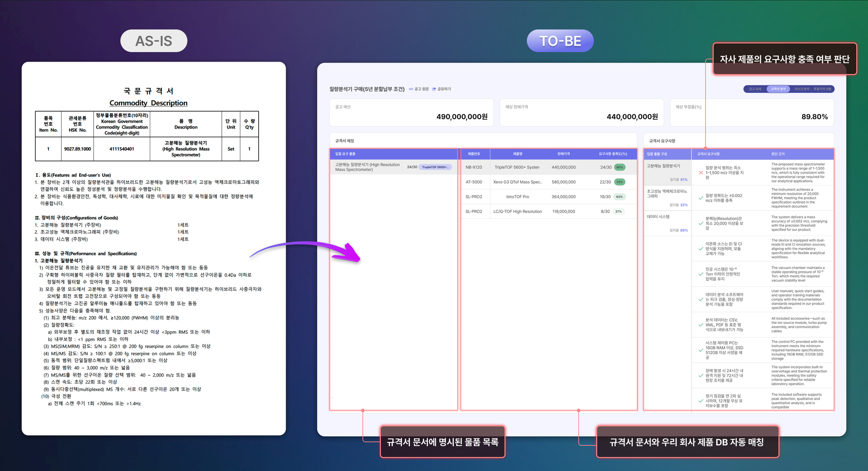This screenshot has height=471, width=868.
Task: Click the checkmark next to Resolution 20,000 requirement
Action: [x=700, y=223]
